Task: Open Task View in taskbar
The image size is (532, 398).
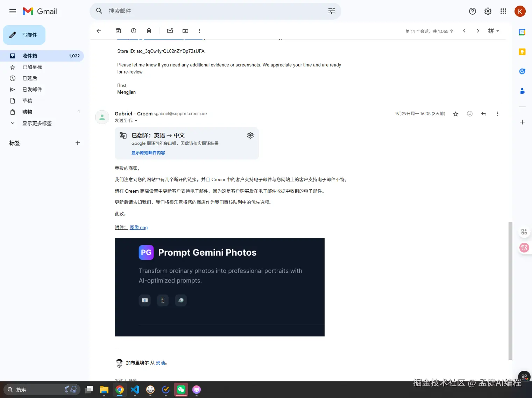Action: click(x=89, y=390)
